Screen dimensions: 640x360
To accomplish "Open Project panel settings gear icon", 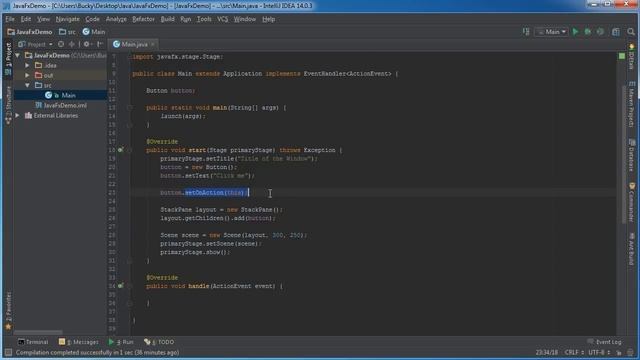I will tap(87, 44).
